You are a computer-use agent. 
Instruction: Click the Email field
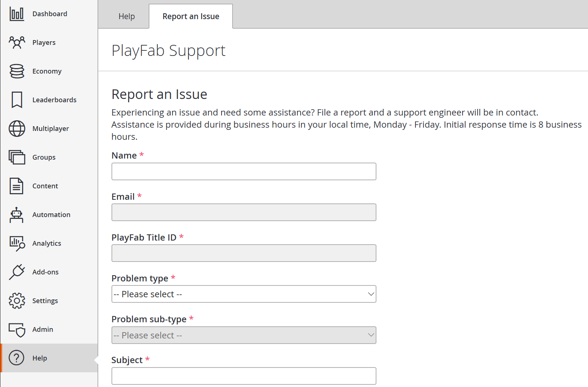click(244, 212)
